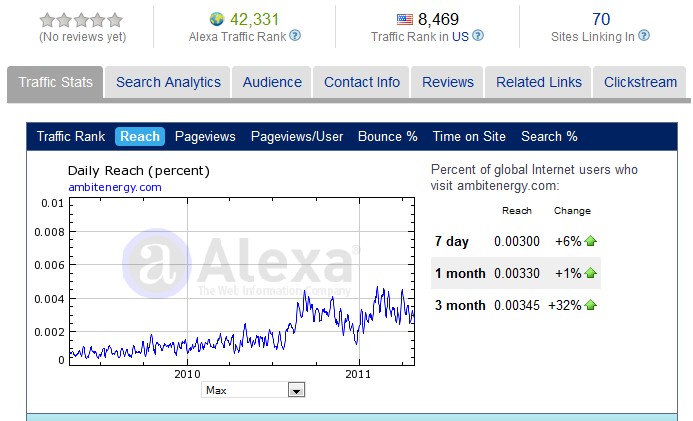Click the US flag icon next to 8,469
This screenshot has height=421, width=693.
coord(405,19)
